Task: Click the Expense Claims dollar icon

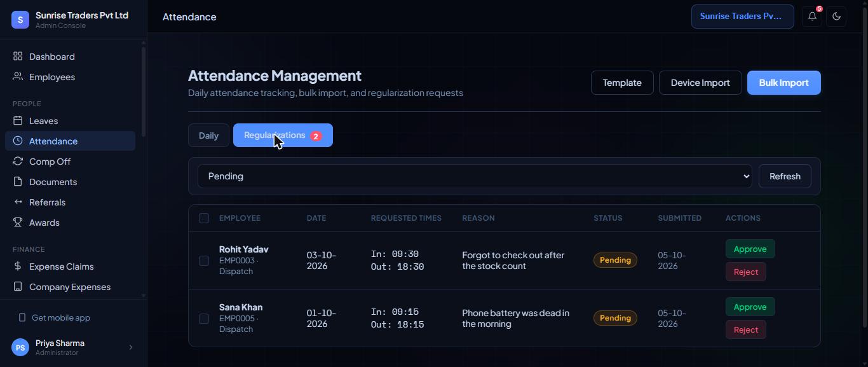Action: (18, 267)
